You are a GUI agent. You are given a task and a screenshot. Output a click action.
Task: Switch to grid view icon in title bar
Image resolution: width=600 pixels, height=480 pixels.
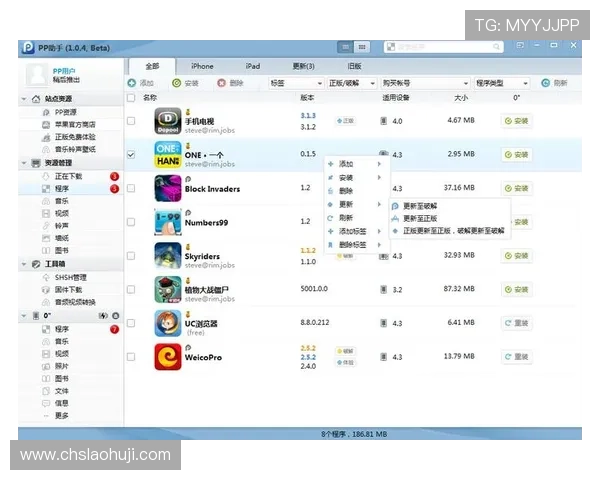362,47
